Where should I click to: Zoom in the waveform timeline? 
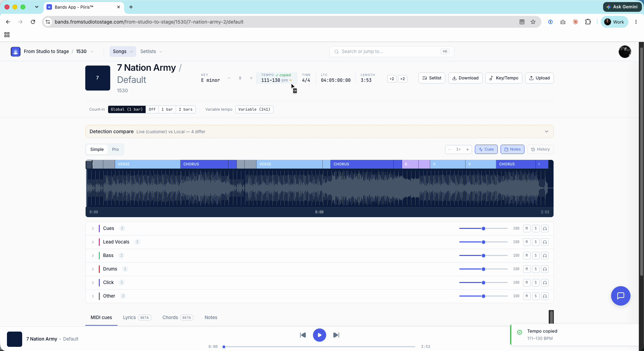pyautogui.click(x=468, y=149)
